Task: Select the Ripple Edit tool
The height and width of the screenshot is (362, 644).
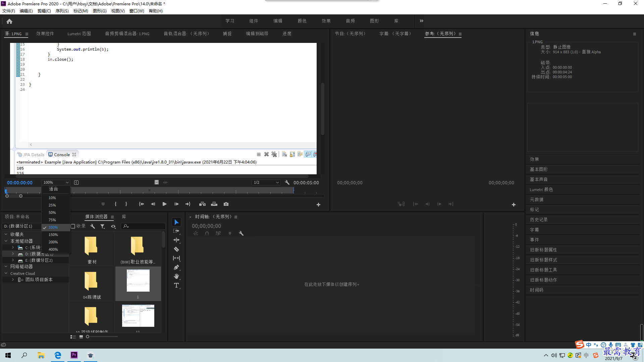Action: tap(176, 240)
